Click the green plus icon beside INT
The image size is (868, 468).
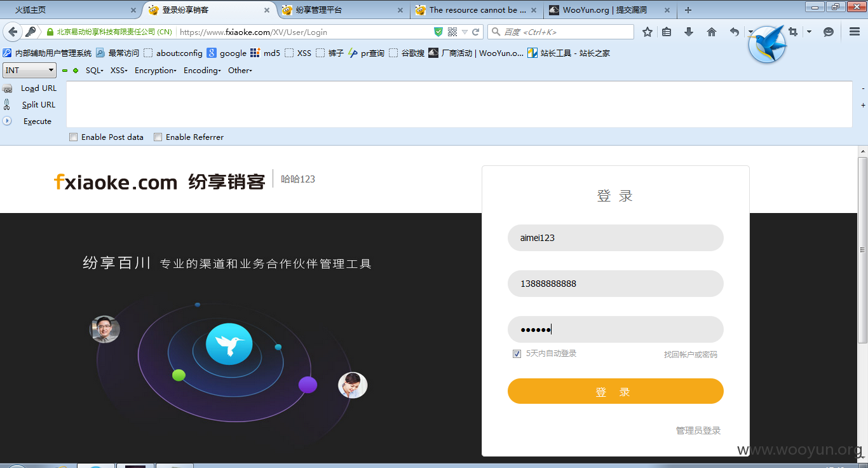pos(76,71)
